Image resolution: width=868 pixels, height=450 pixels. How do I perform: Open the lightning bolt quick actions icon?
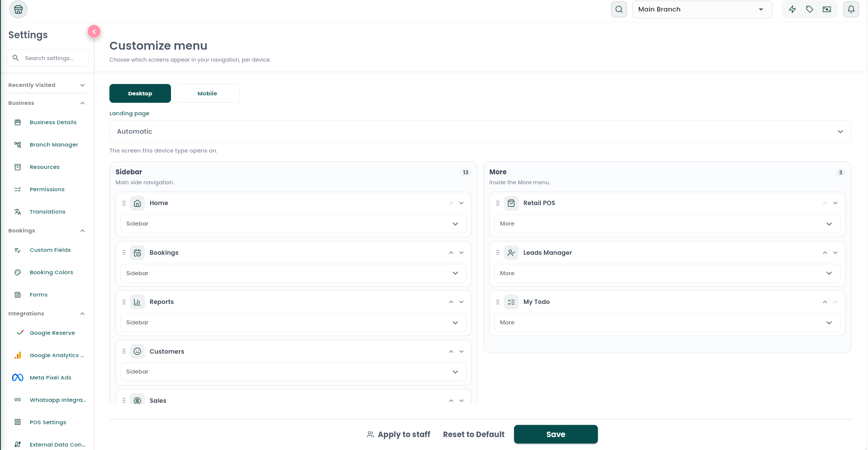792,9
